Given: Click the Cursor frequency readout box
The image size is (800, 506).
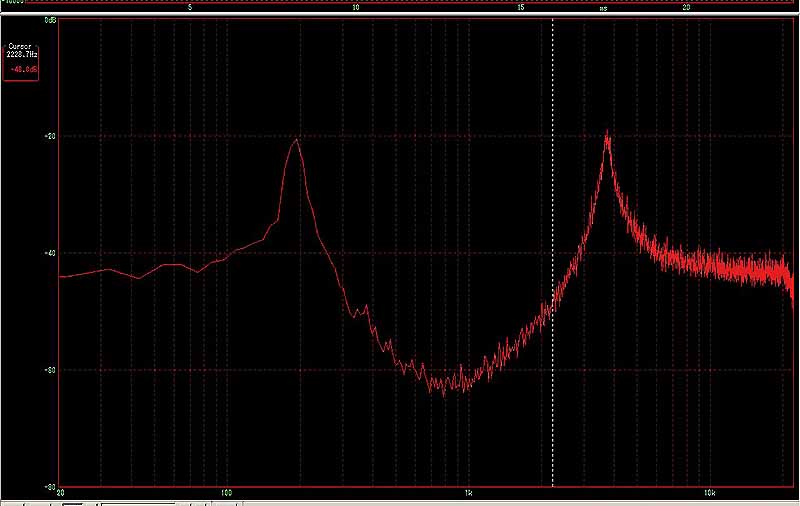Looking at the screenshot, I should coord(21,49).
